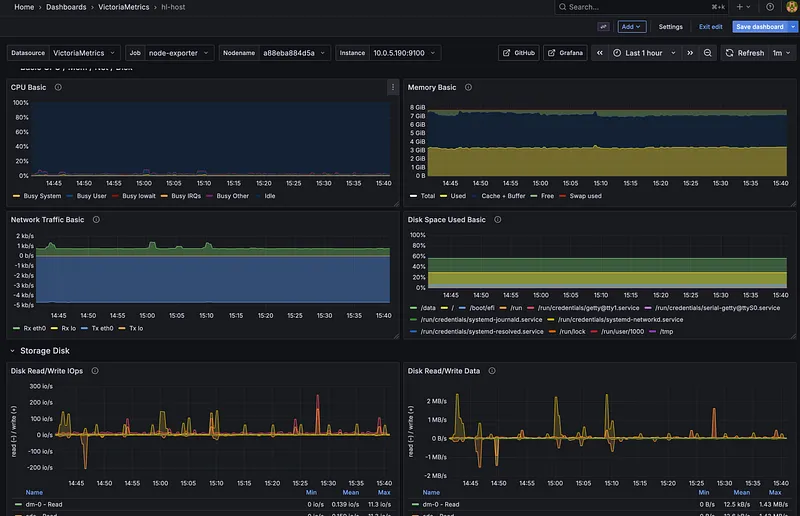Click the Disk Read/Write IOps info icon

pyautogui.click(x=95, y=370)
